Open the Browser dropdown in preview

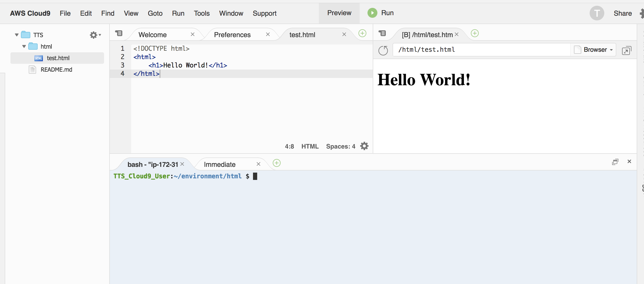pos(594,50)
